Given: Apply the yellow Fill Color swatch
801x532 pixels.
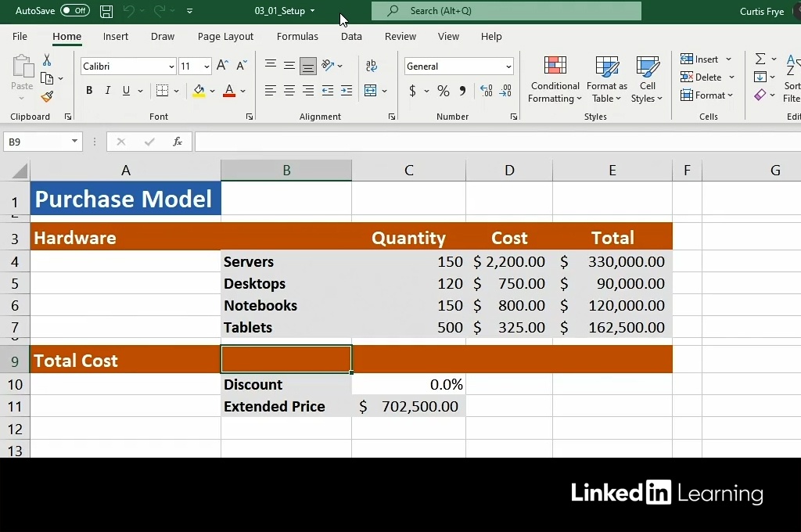Looking at the screenshot, I should [199, 92].
